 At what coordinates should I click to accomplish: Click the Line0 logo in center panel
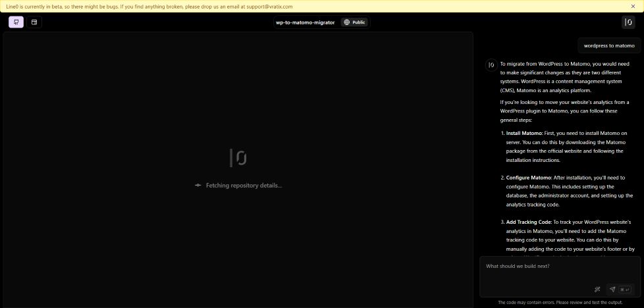(238, 158)
